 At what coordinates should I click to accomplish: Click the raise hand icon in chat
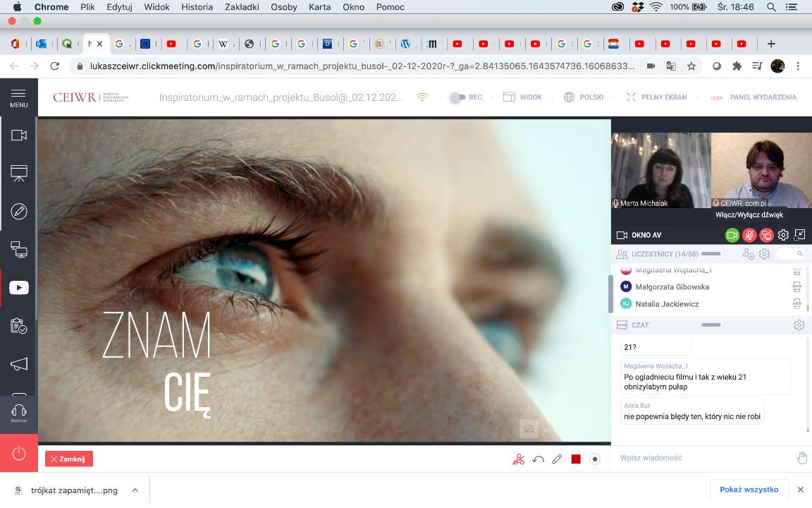[801, 458]
